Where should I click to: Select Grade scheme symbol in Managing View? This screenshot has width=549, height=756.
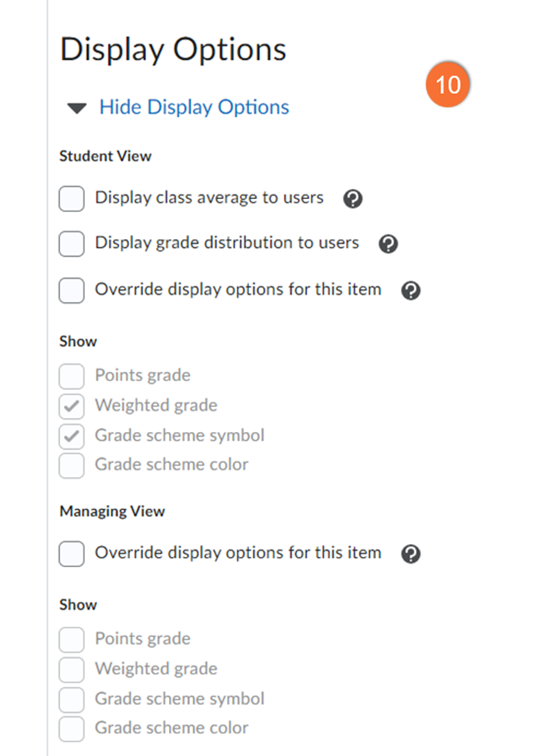[x=71, y=700]
